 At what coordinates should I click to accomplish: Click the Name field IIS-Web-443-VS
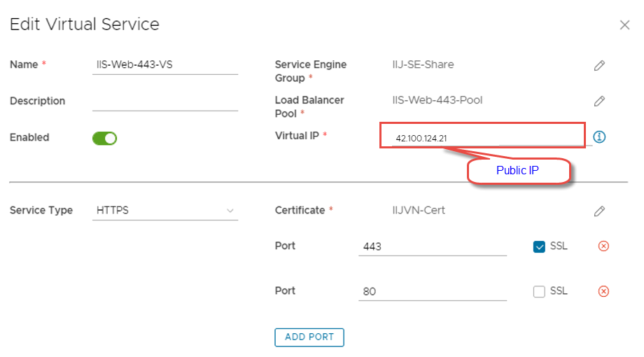pos(164,64)
